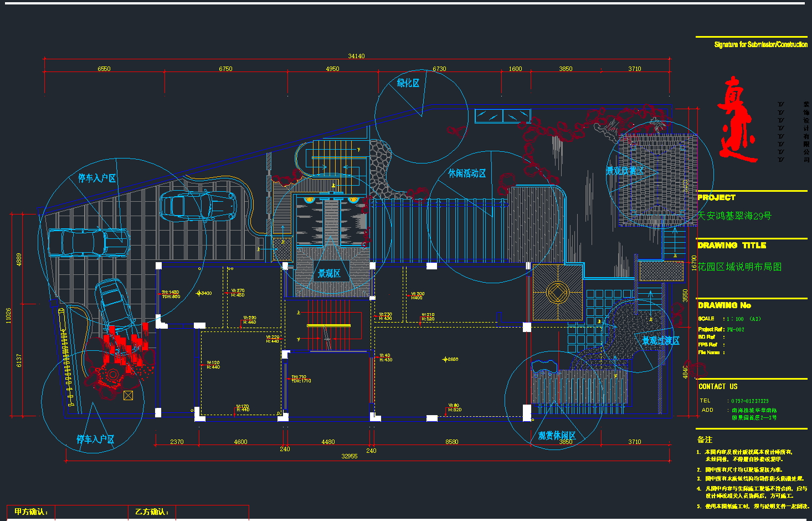Click the project name 天安鸿基翠海29号
The height and width of the screenshot is (521, 812).
point(734,216)
